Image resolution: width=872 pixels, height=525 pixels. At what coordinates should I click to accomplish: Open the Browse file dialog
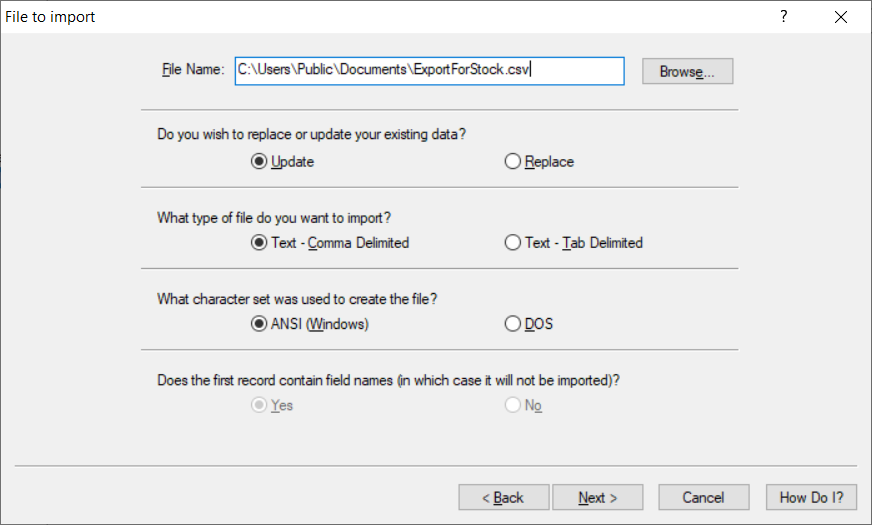(687, 72)
